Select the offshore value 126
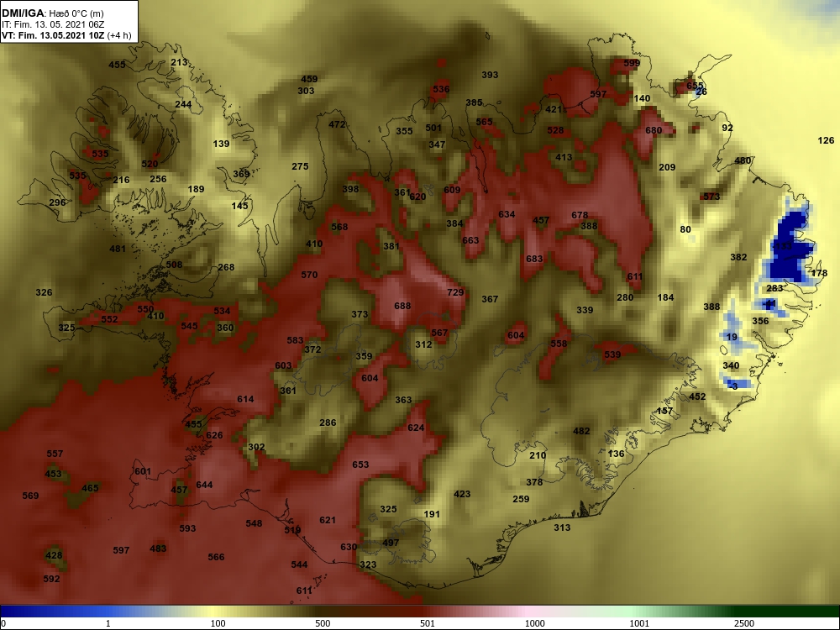Image resolution: width=840 pixels, height=630 pixels. [x=826, y=140]
